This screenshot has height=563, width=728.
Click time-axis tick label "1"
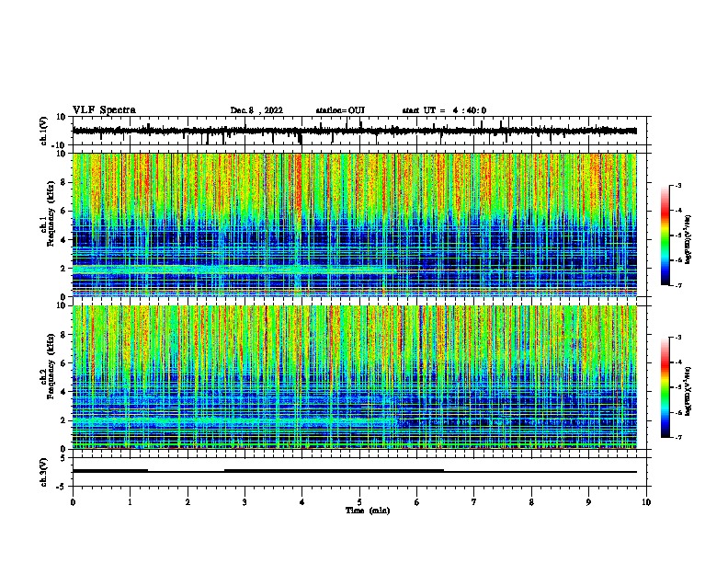click(130, 502)
